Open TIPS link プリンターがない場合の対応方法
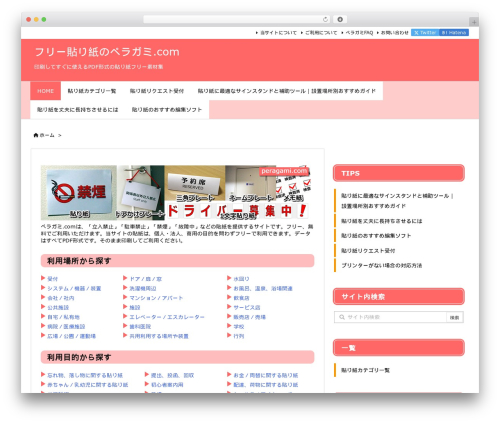500x423 pixels. coord(381,265)
